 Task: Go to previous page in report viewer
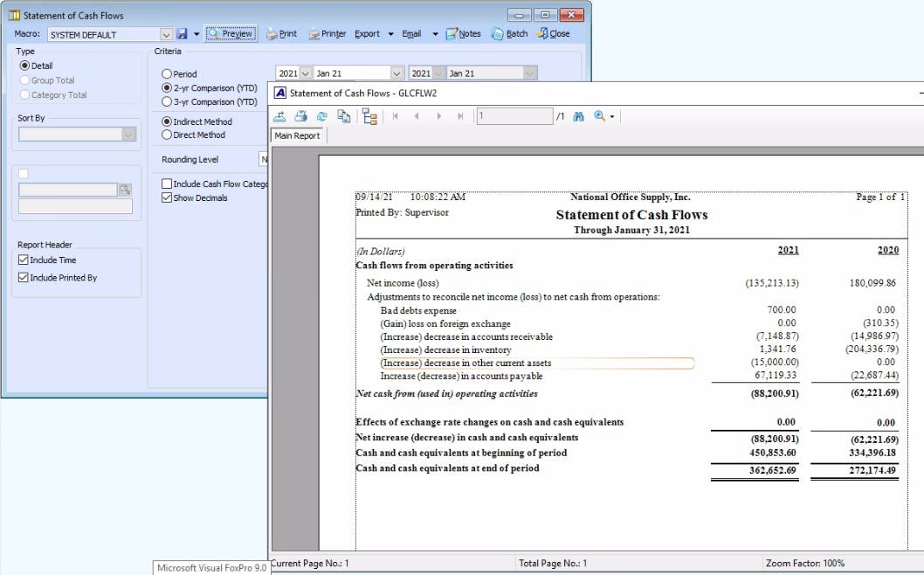pyautogui.click(x=417, y=117)
